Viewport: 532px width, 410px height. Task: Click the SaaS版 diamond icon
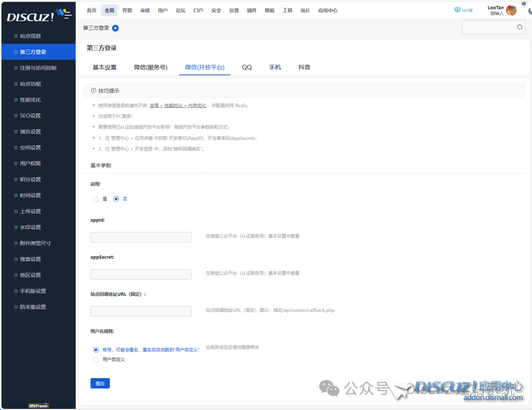[457, 10]
